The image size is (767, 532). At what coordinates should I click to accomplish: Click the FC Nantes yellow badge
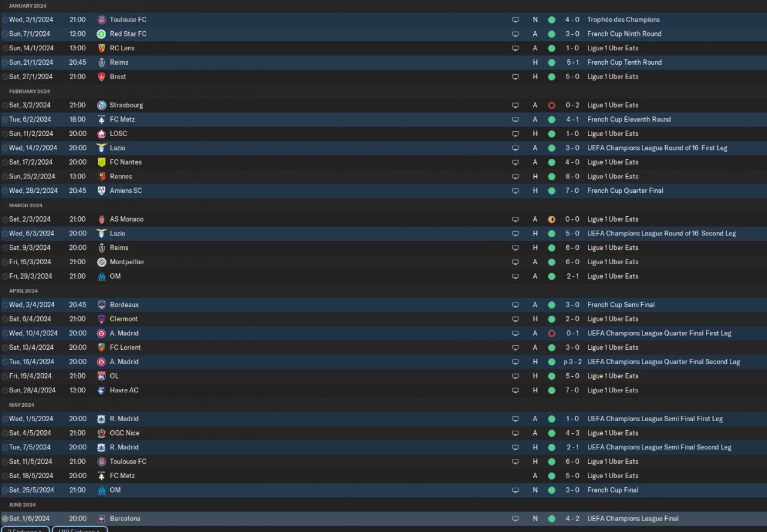click(x=101, y=162)
